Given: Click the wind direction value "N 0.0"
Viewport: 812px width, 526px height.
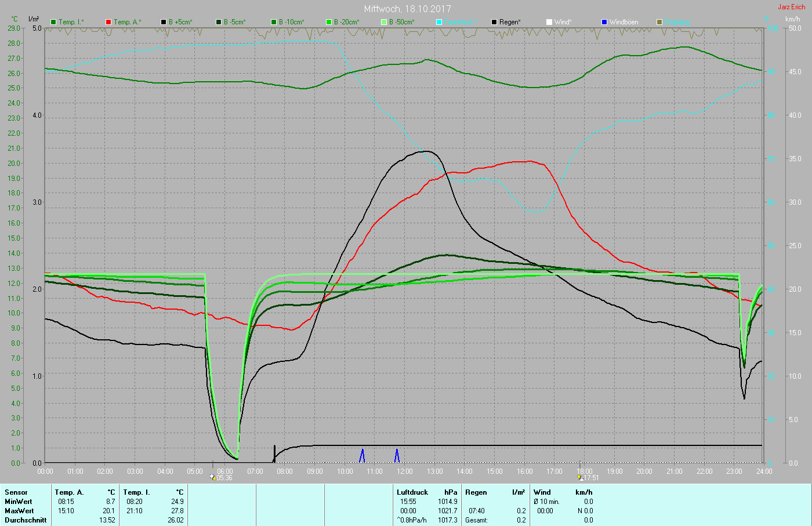Looking at the screenshot, I should click(585, 511).
